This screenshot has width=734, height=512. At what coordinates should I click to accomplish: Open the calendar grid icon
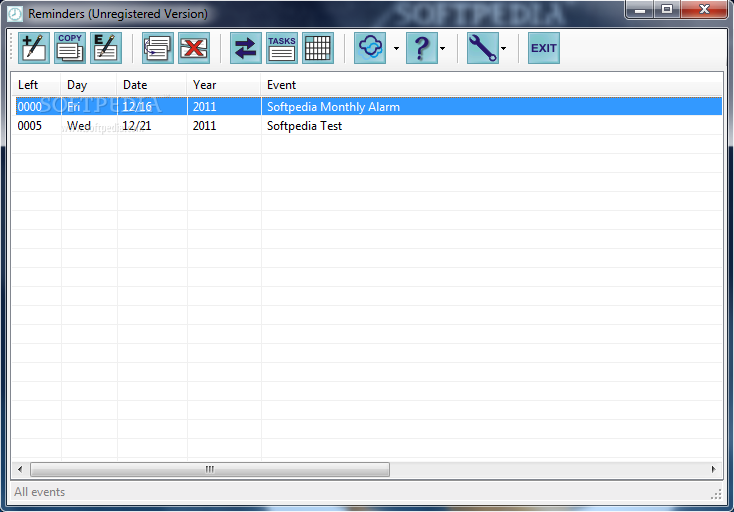click(318, 48)
